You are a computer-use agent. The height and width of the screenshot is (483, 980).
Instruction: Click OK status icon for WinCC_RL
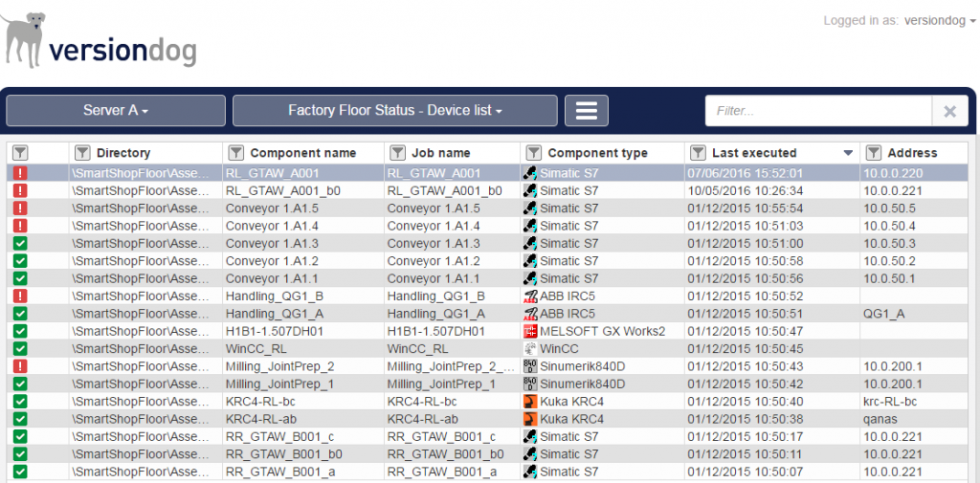coord(20,349)
